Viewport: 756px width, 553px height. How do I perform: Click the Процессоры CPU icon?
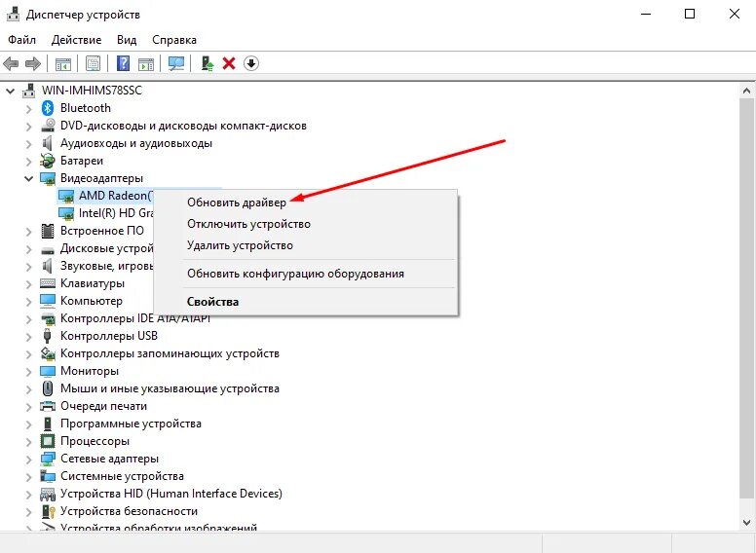(47, 441)
